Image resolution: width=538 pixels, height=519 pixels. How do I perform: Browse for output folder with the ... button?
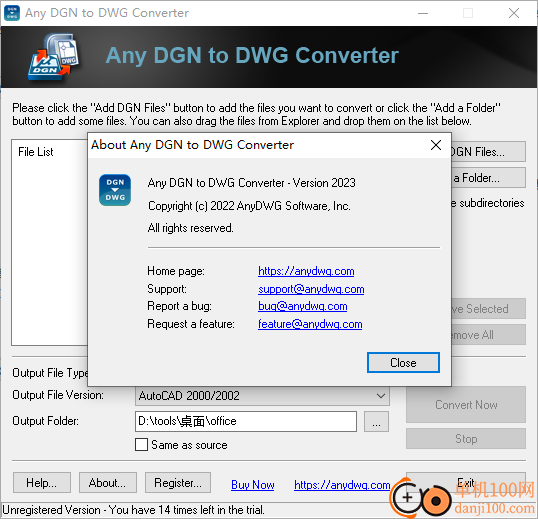pos(376,422)
